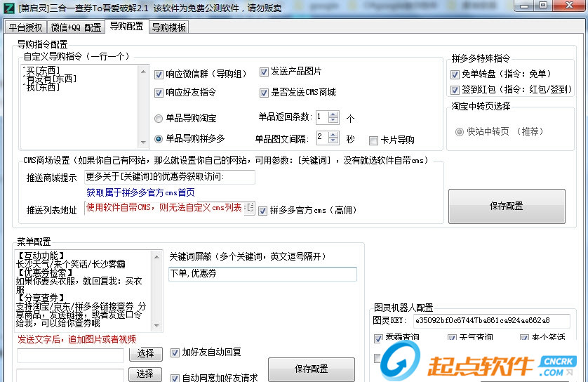Click the line ^买[东西] in command list

click(41, 70)
